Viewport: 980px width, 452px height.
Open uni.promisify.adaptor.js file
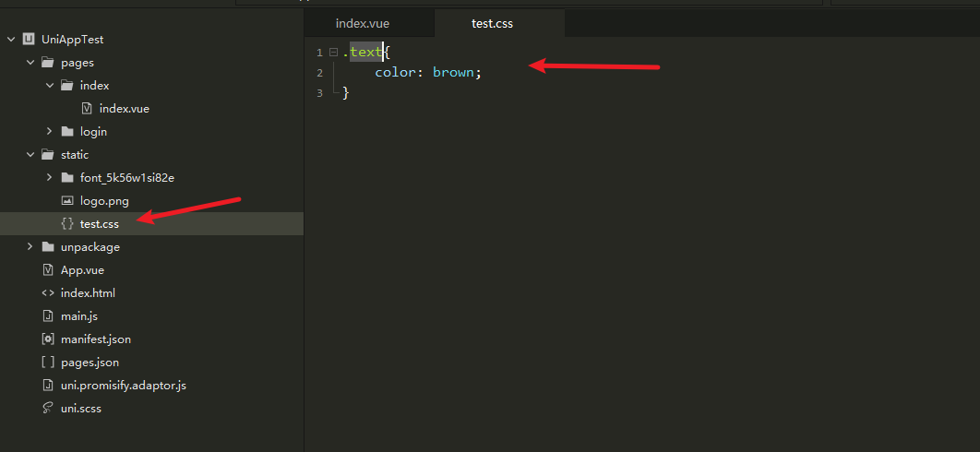(124, 385)
